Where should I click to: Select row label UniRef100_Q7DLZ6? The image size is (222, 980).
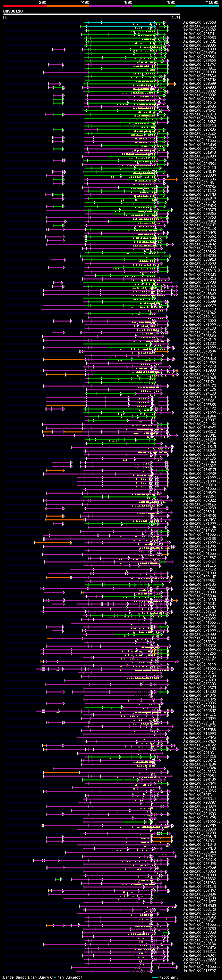pos(199,133)
